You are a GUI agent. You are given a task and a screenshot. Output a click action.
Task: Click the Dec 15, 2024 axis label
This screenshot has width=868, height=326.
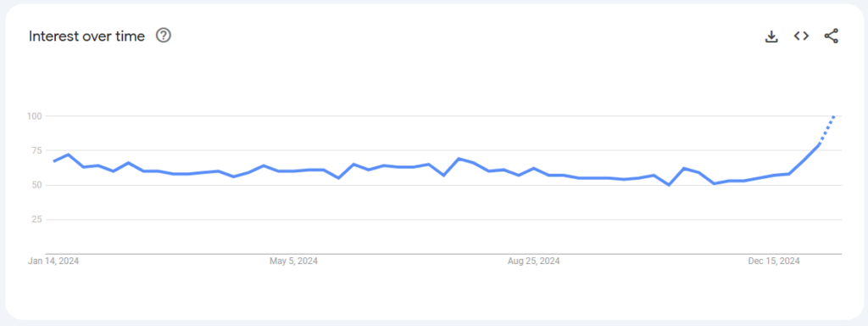774,261
